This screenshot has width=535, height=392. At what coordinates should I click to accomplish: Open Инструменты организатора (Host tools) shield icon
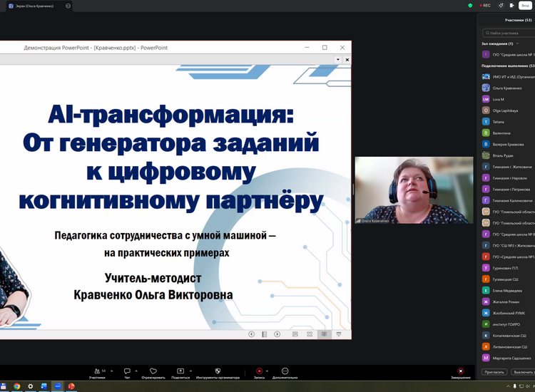(218, 371)
